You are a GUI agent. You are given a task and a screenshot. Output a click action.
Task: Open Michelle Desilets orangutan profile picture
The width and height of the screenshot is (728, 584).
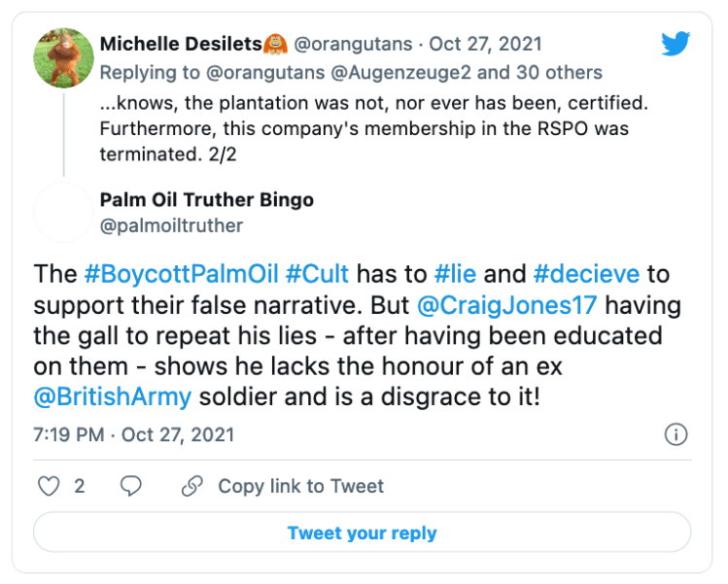(63, 59)
